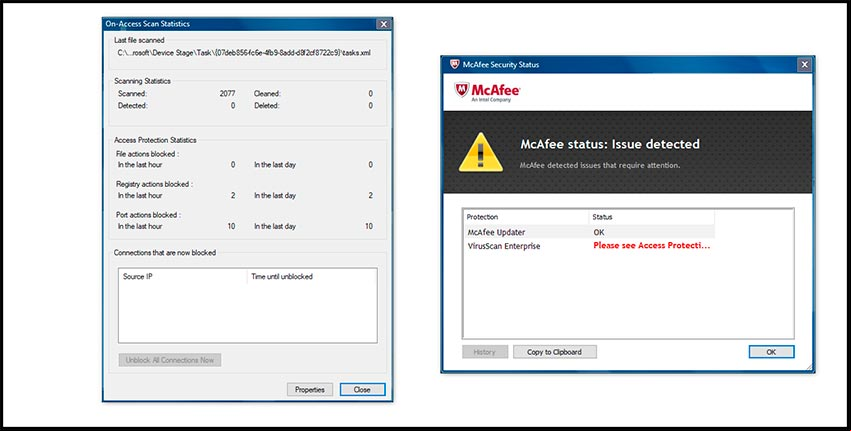Click the McAfee shield icon in title bar

point(454,65)
